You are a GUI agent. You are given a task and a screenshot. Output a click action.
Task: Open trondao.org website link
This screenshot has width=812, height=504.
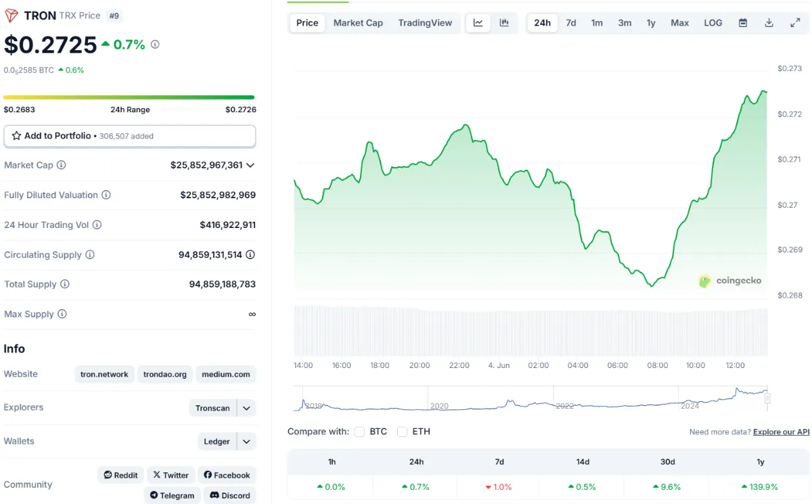tap(165, 374)
